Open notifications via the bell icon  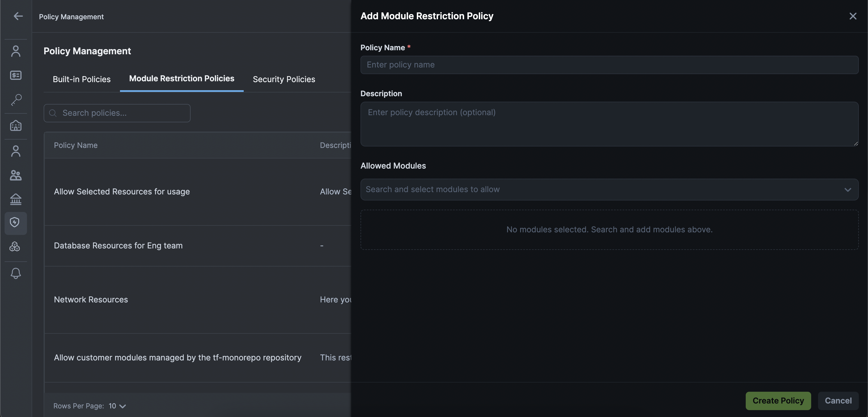[16, 273]
